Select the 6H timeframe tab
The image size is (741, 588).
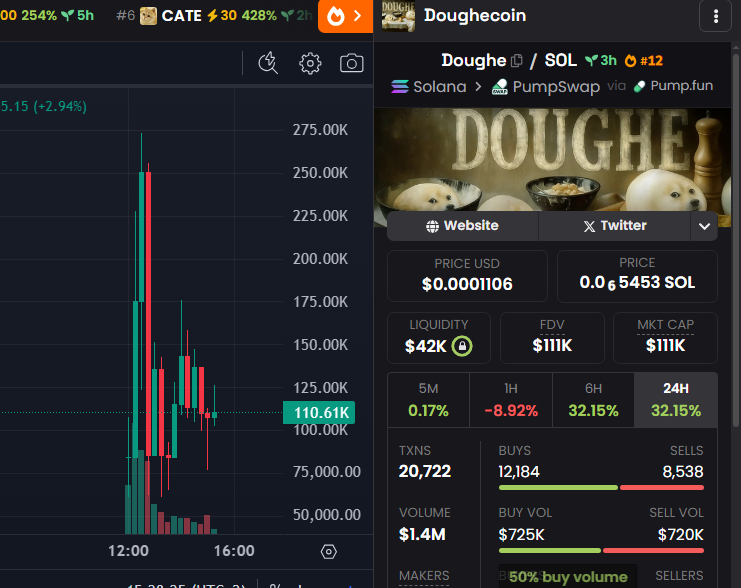593,400
